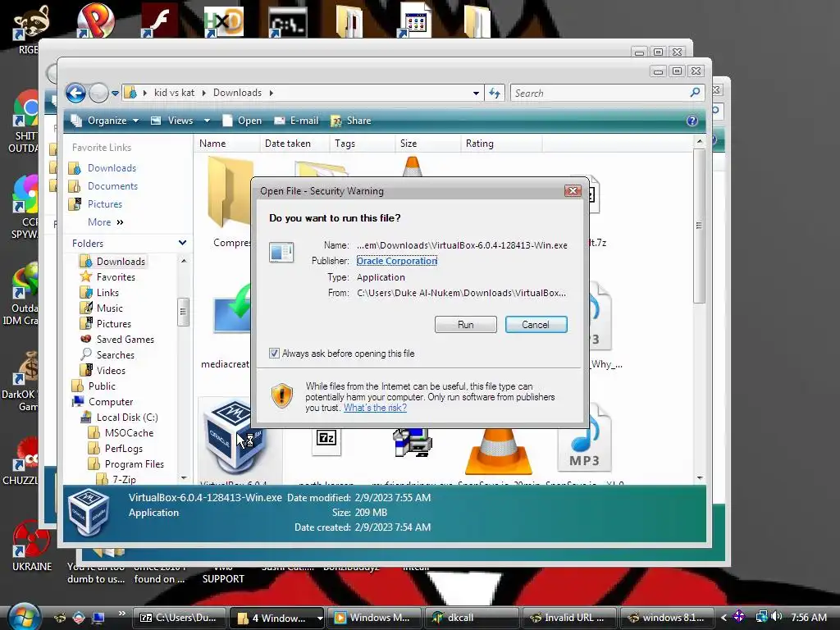Sort by the Rating column header
The image size is (840, 630).
[x=501, y=144]
